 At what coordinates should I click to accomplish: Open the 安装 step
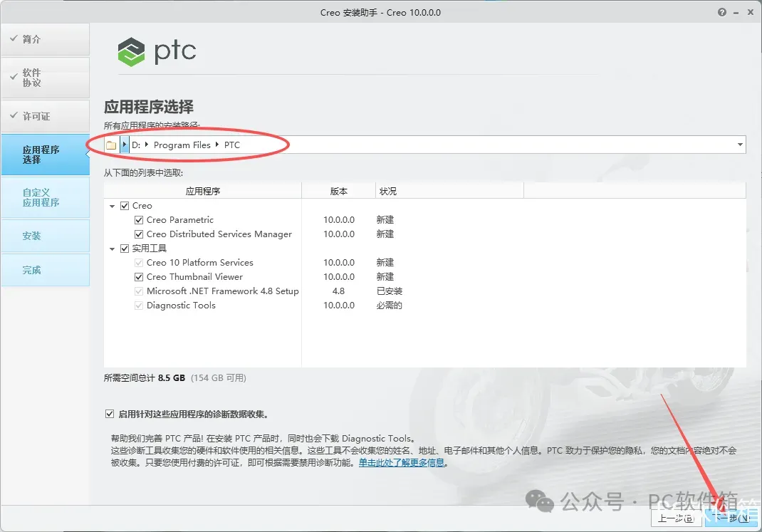pyautogui.click(x=45, y=236)
